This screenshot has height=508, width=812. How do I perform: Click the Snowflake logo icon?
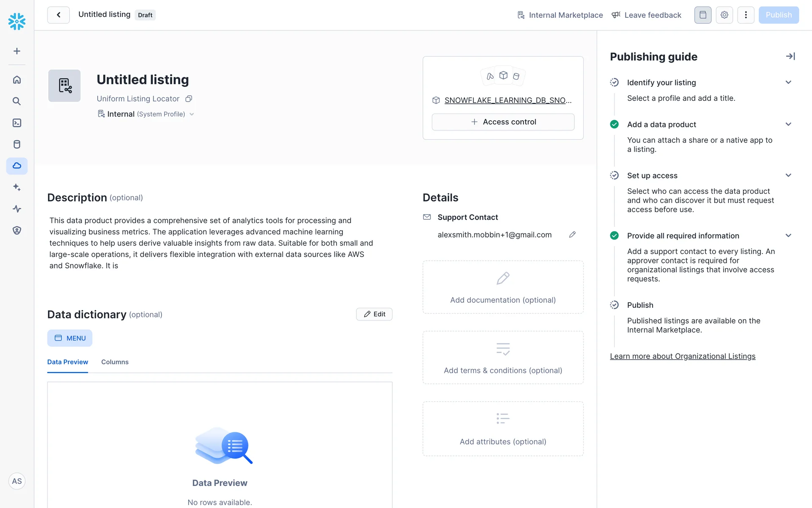pos(17,21)
